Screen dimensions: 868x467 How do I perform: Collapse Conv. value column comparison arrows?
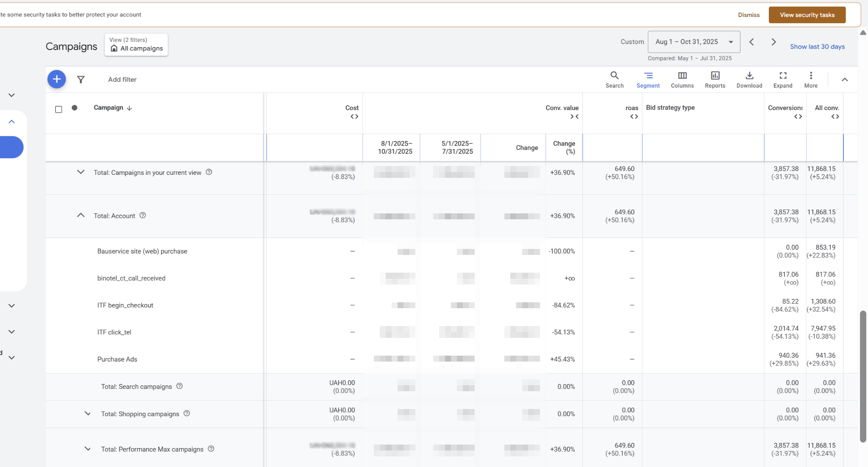[x=574, y=116]
